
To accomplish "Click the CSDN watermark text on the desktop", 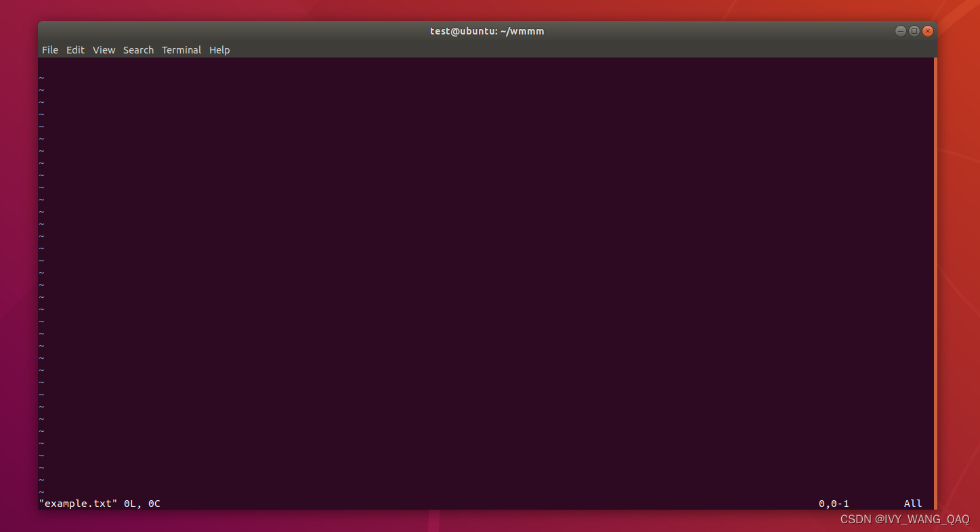I will [906, 519].
